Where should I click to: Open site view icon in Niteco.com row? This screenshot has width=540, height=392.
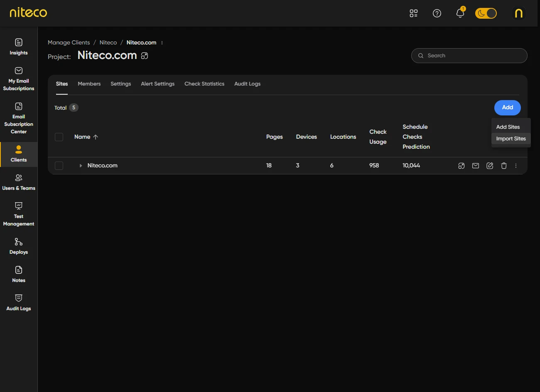click(461, 166)
